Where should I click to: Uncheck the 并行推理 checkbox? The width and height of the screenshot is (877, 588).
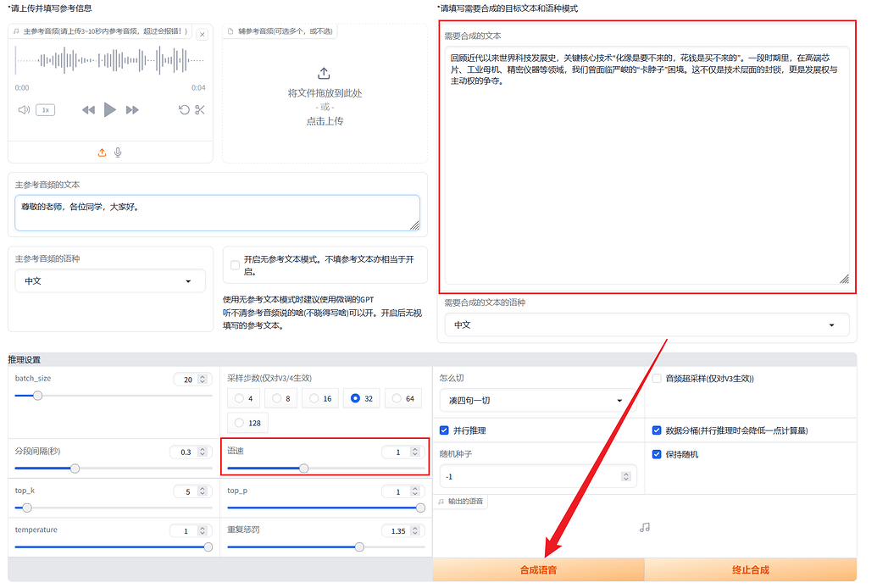point(445,430)
